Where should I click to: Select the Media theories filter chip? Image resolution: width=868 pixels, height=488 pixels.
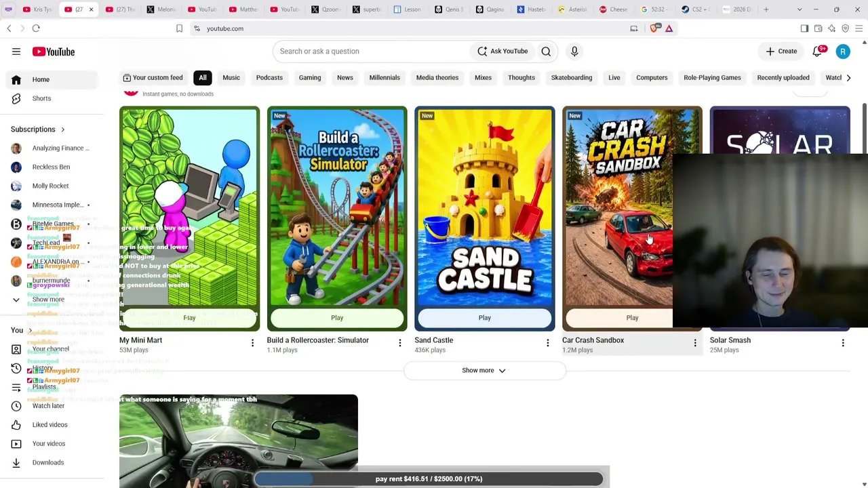click(x=437, y=78)
